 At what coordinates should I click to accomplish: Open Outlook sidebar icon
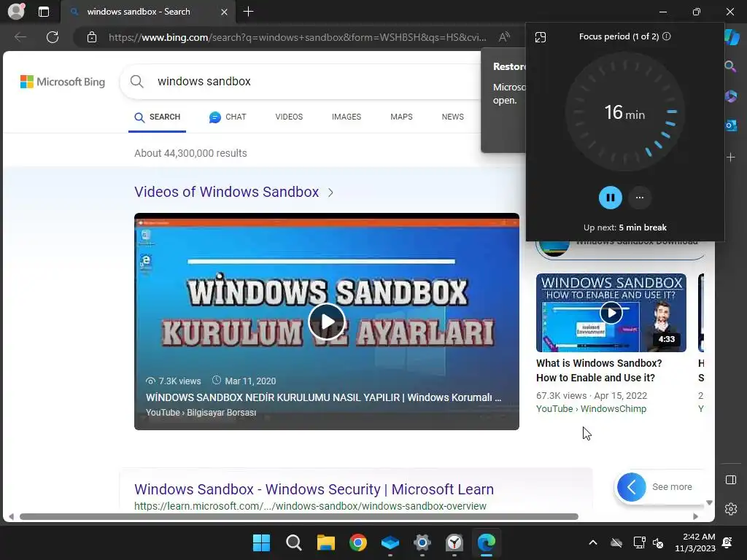pyautogui.click(x=731, y=125)
